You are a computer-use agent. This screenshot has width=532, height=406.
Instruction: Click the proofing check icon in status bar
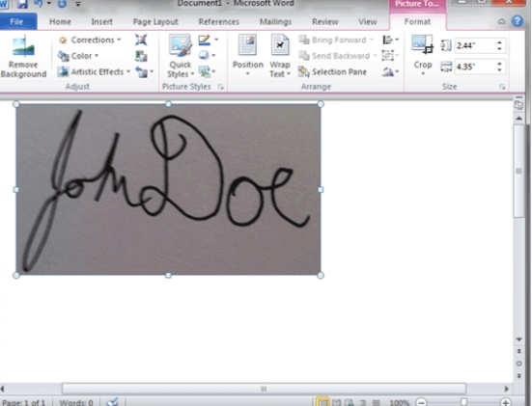[x=112, y=402]
